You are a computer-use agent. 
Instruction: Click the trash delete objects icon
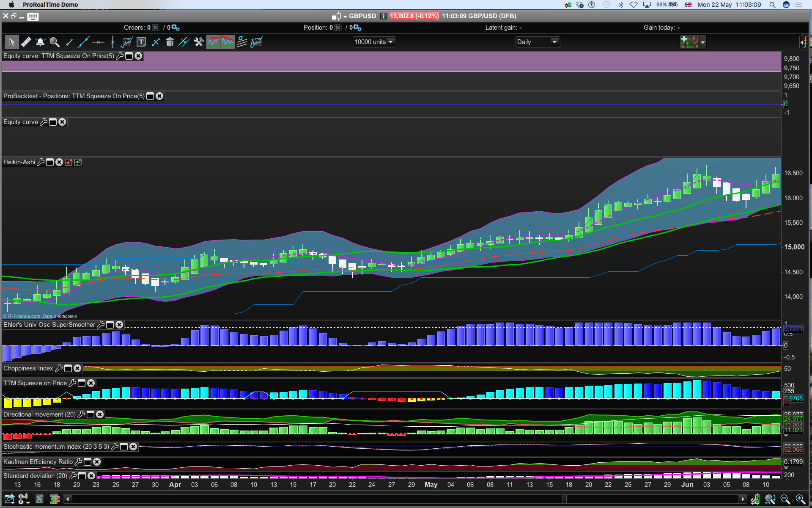(170, 42)
